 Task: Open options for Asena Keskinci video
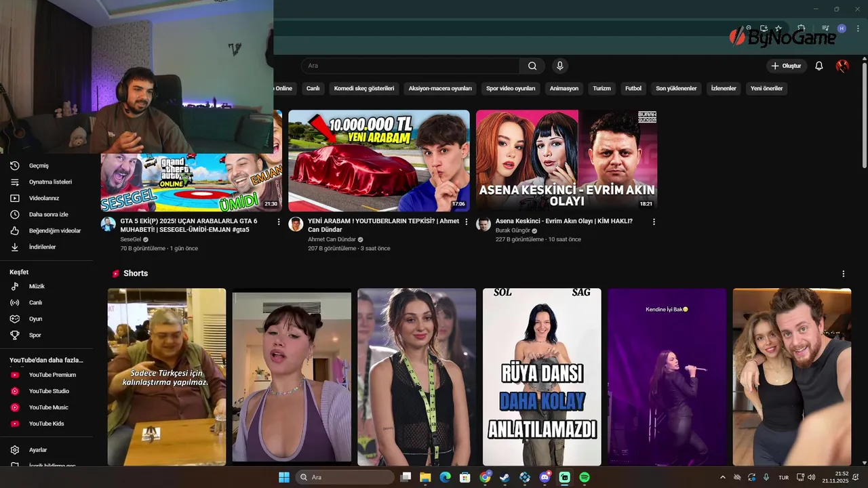tap(654, 222)
